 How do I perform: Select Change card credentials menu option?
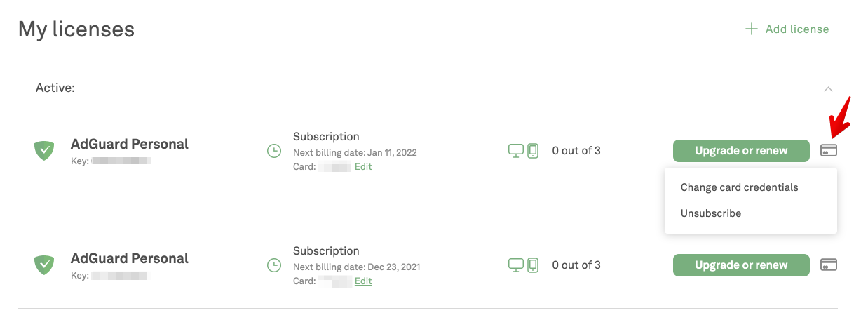pyautogui.click(x=739, y=187)
